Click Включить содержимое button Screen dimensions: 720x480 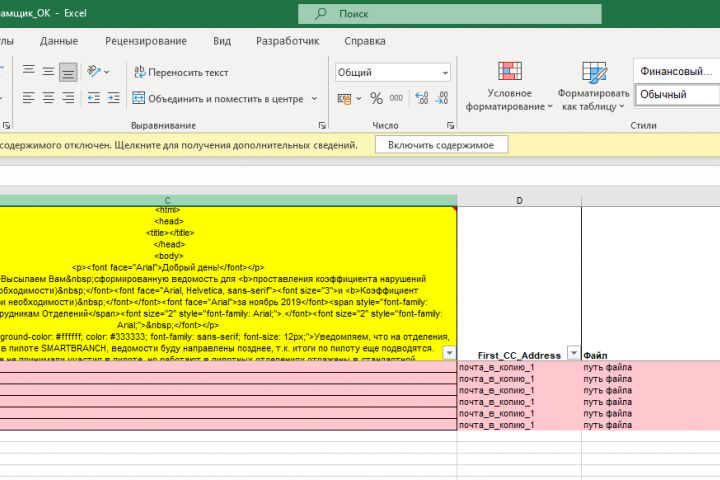441,145
